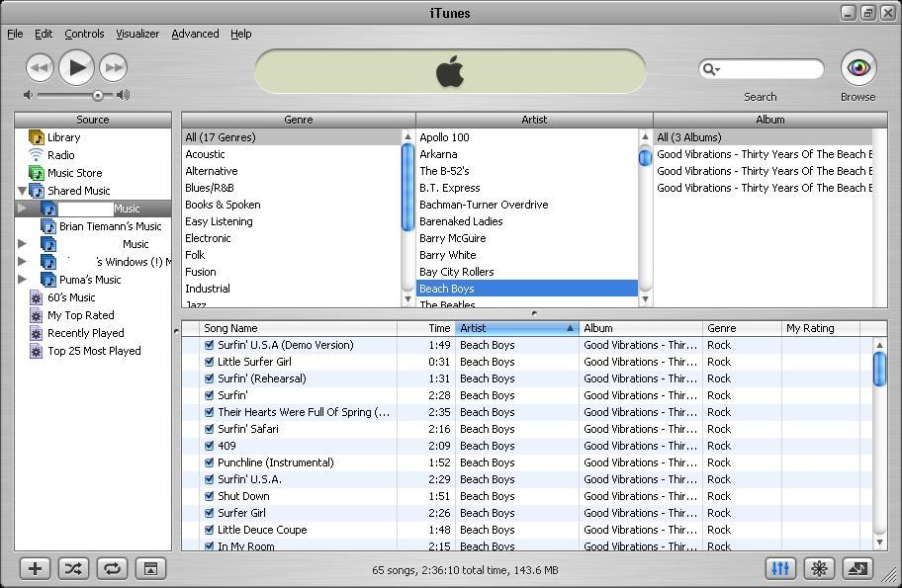Open the equalizer window button
Image resolution: width=902 pixels, height=588 pixels.
point(780,569)
